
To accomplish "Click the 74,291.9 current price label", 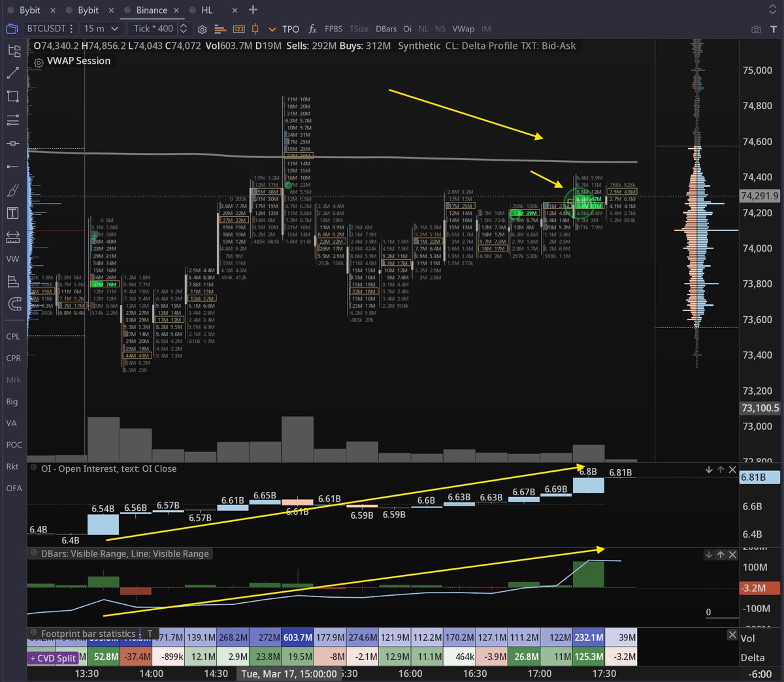I will (760, 195).
